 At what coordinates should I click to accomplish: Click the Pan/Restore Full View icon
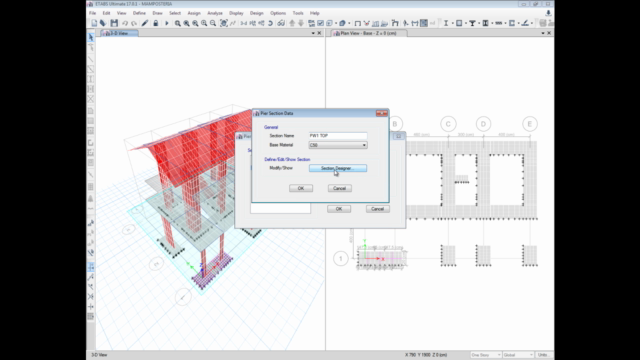click(224, 23)
